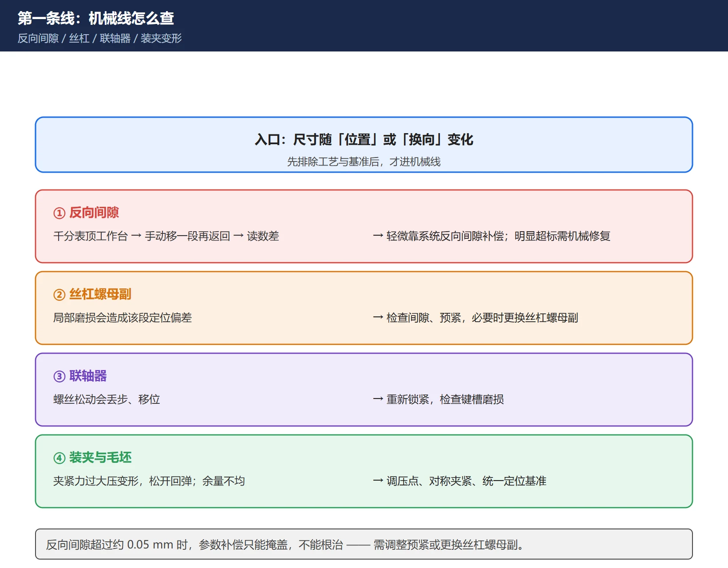Select heading ④ 装夹与毛坯
Image resolution: width=728 pixels, height=568 pixels.
92,458
